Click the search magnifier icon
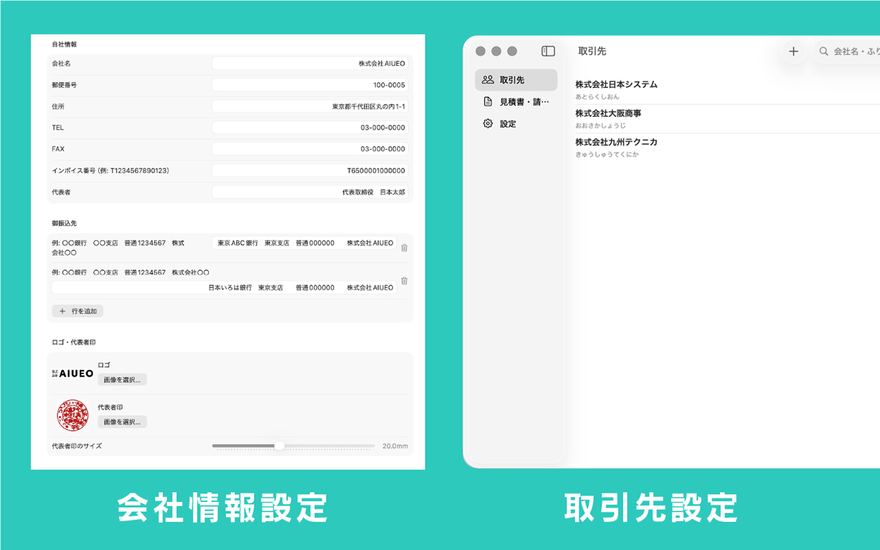Viewport: 880px width, 550px height. 823,51
